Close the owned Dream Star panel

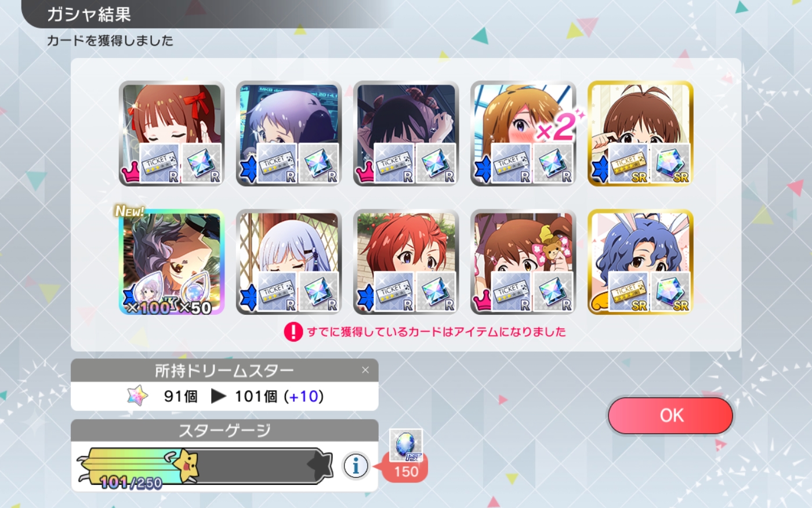(365, 370)
